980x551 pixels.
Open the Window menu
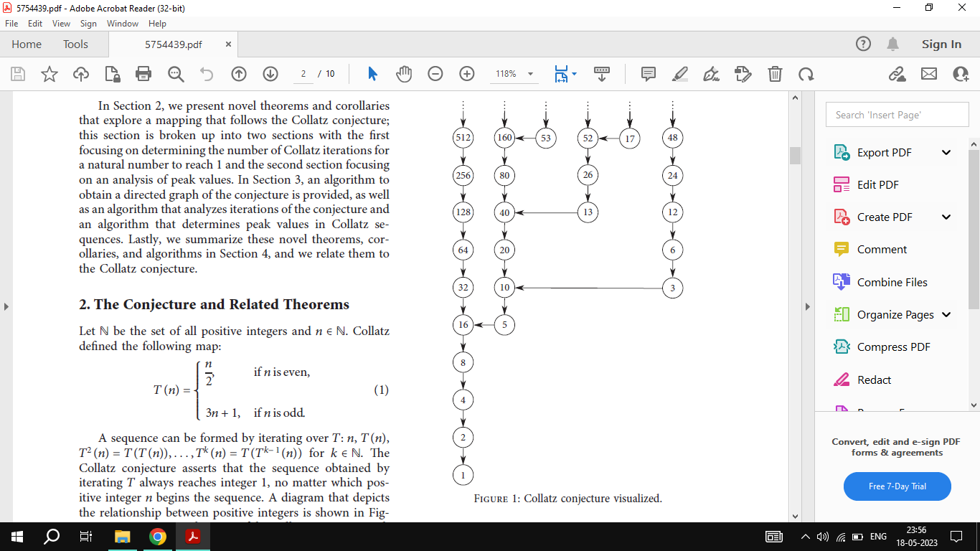point(123,24)
